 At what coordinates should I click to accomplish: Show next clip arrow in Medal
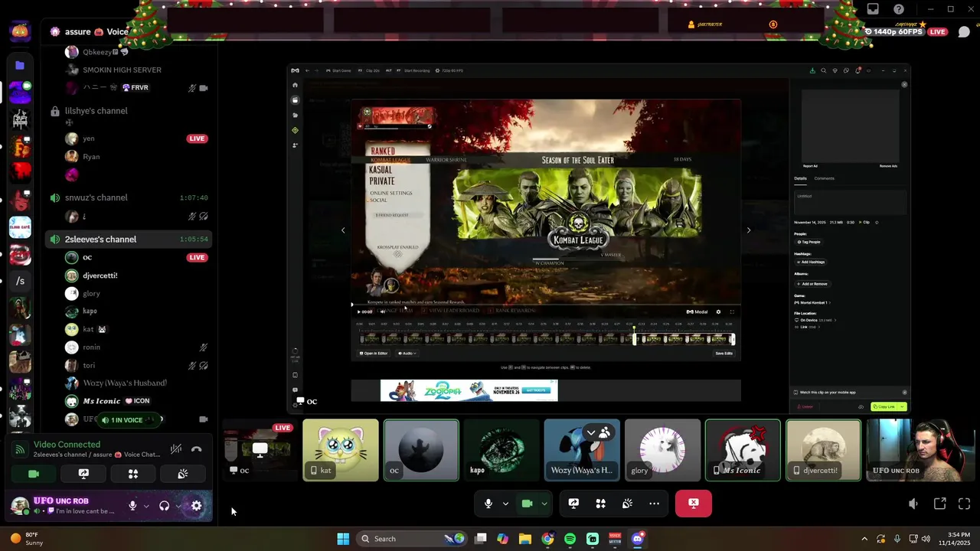pyautogui.click(x=749, y=230)
